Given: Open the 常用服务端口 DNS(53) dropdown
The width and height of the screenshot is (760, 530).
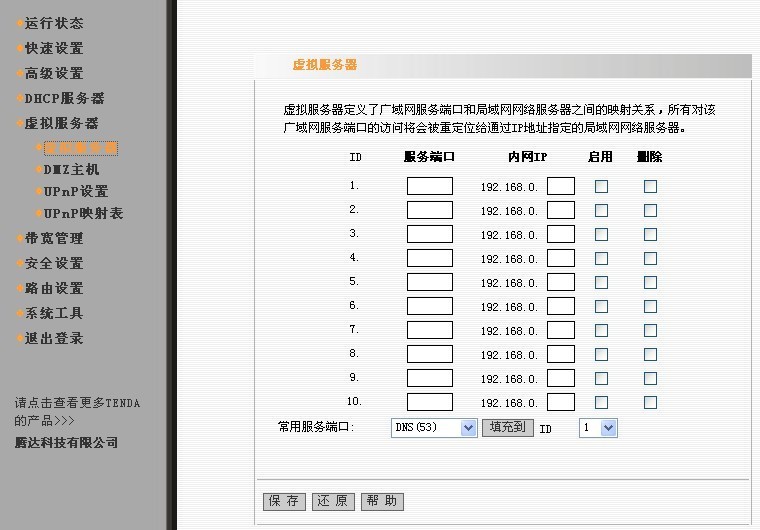Looking at the screenshot, I should coord(434,428).
